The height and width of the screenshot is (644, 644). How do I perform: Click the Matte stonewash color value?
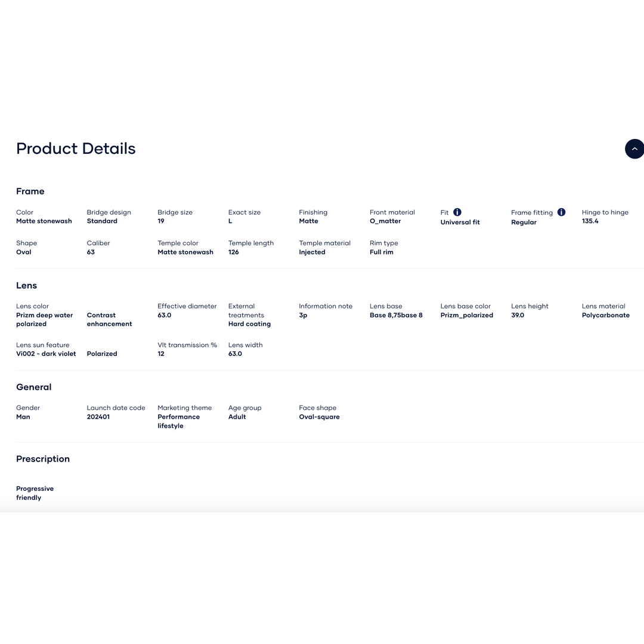click(44, 221)
